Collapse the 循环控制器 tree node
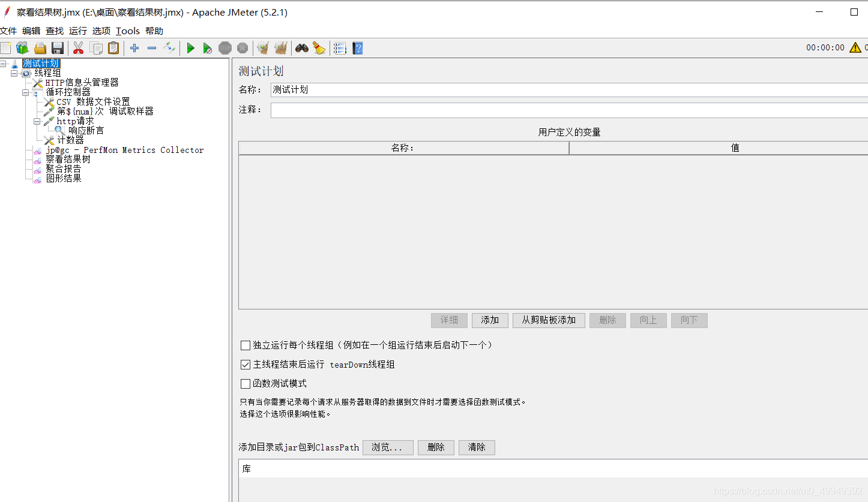The width and height of the screenshot is (868, 502). click(26, 92)
